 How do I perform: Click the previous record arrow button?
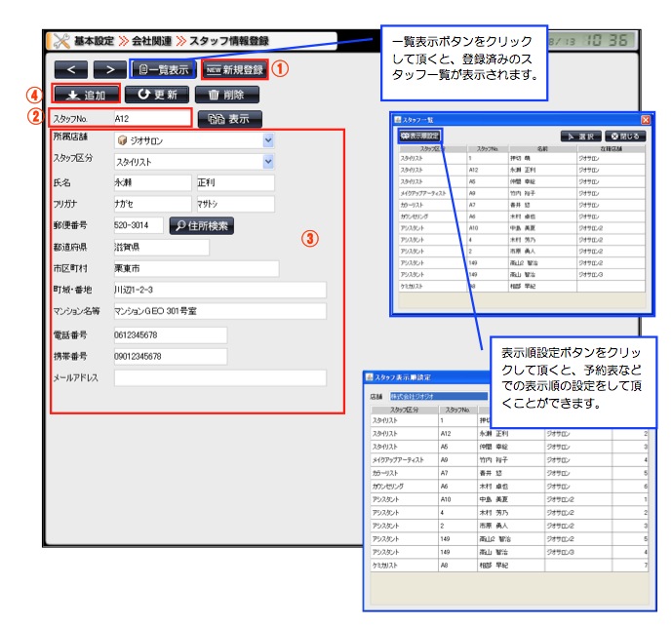[71, 69]
